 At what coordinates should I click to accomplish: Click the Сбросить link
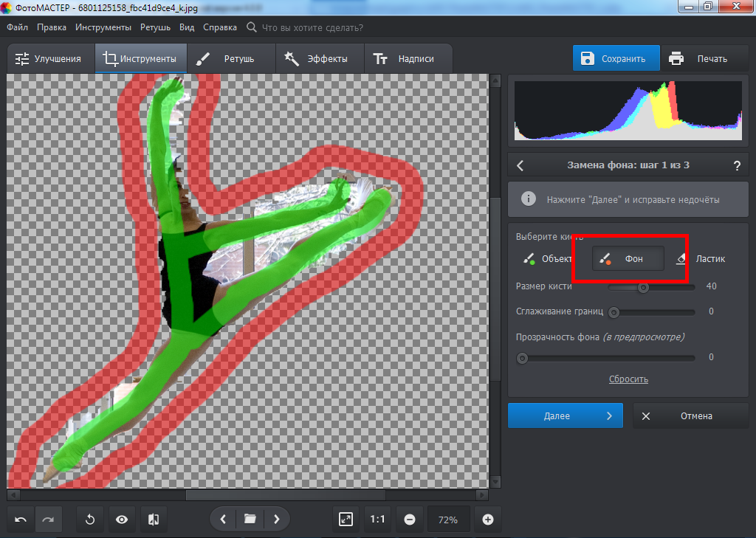pyautogui.click(x=628, y=379)
